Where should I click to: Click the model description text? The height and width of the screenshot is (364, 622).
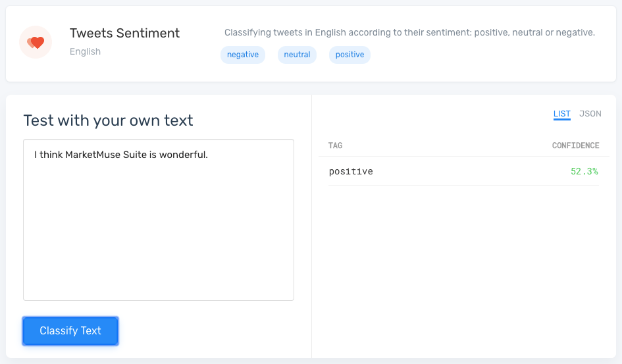(x=409, y=32)
